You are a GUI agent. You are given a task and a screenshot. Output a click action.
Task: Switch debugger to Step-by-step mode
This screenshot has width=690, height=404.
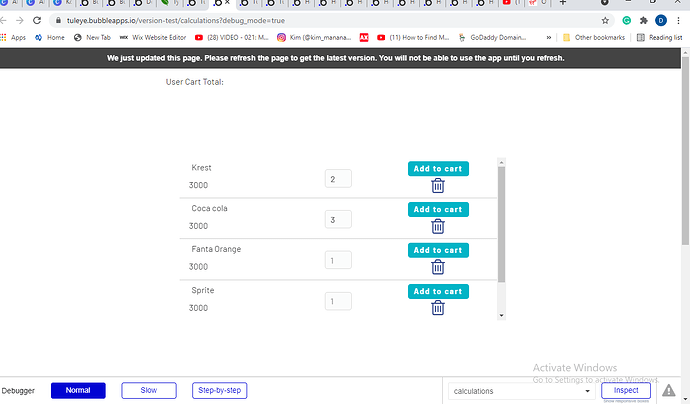tap(220, 390)
